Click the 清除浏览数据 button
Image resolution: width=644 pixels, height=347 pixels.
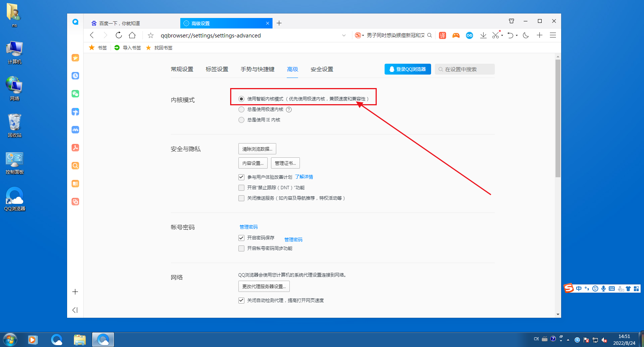(x=257, y=149)
